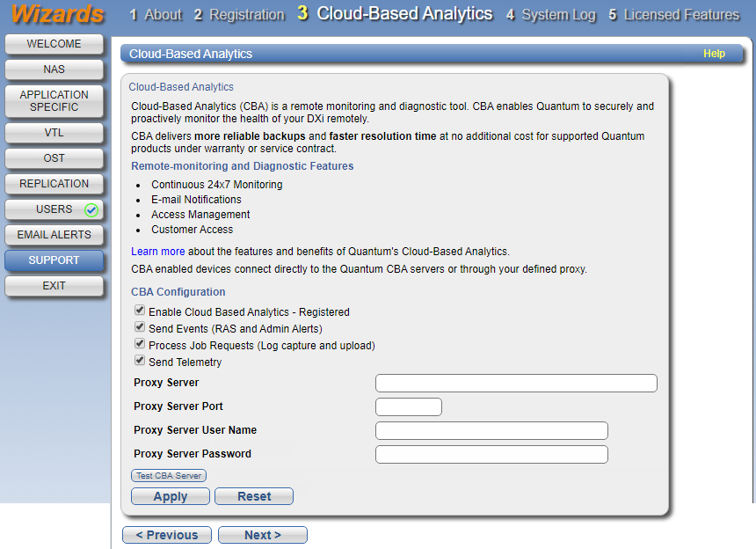Click the Reset button
This screenshot has height=549, width=756.
tap(254, 496)
